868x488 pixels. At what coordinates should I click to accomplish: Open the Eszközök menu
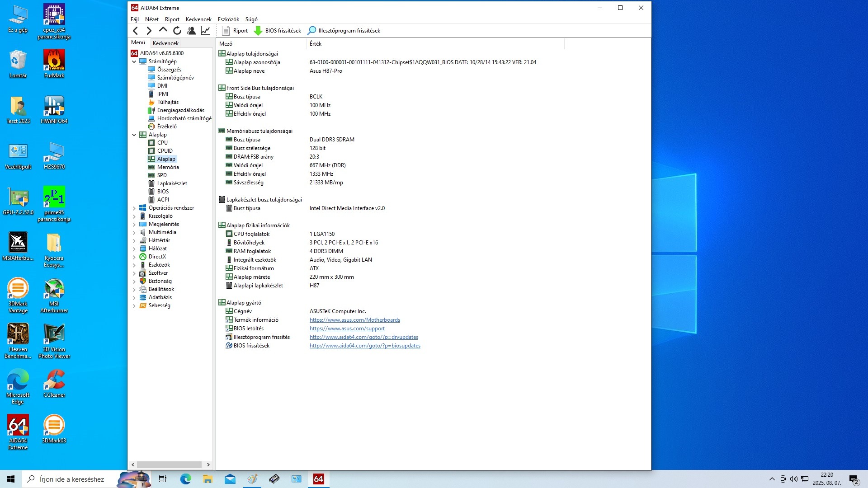(x=228, y=19)
